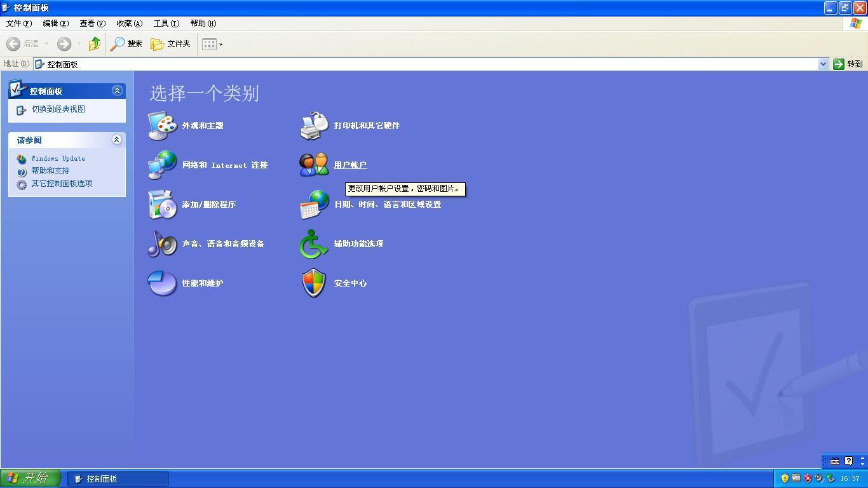Open 打印机和其它硬件 category

pyautogui.click(x=367, y=125)
